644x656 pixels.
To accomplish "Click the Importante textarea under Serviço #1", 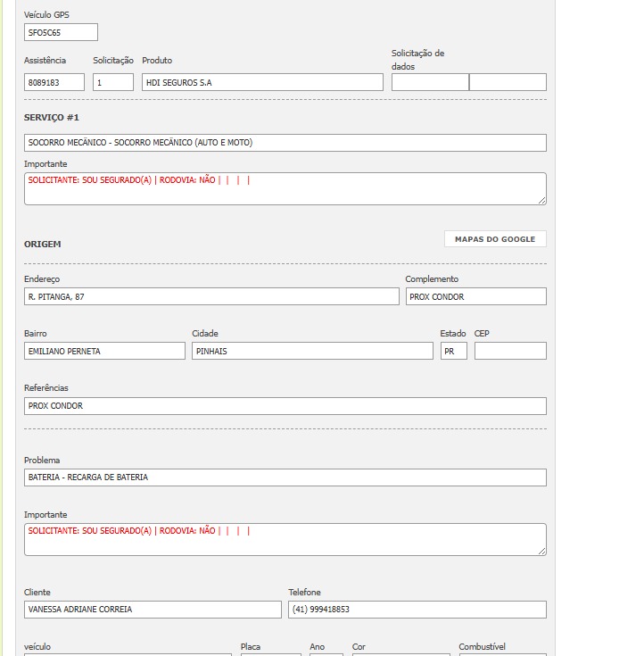I will click(x=285, y=188).
